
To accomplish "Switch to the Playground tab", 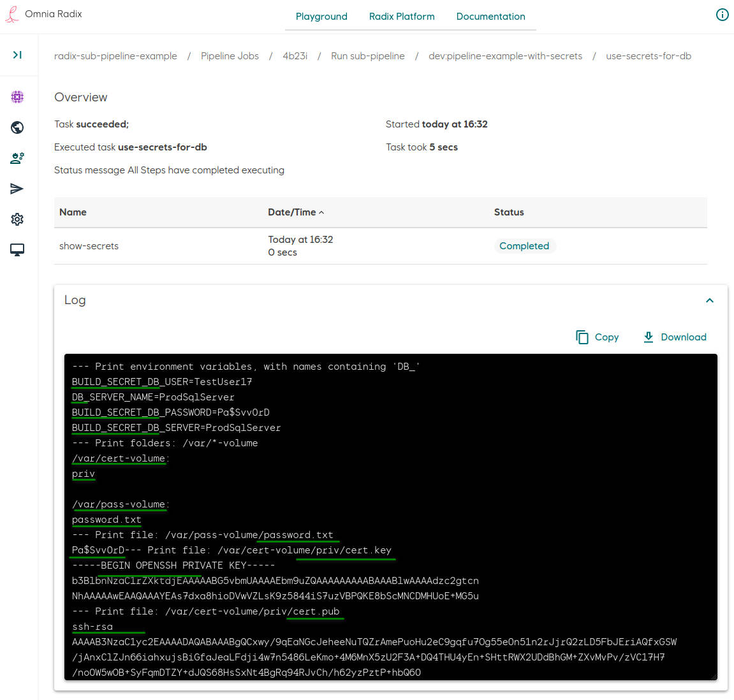I will point(321,16).
